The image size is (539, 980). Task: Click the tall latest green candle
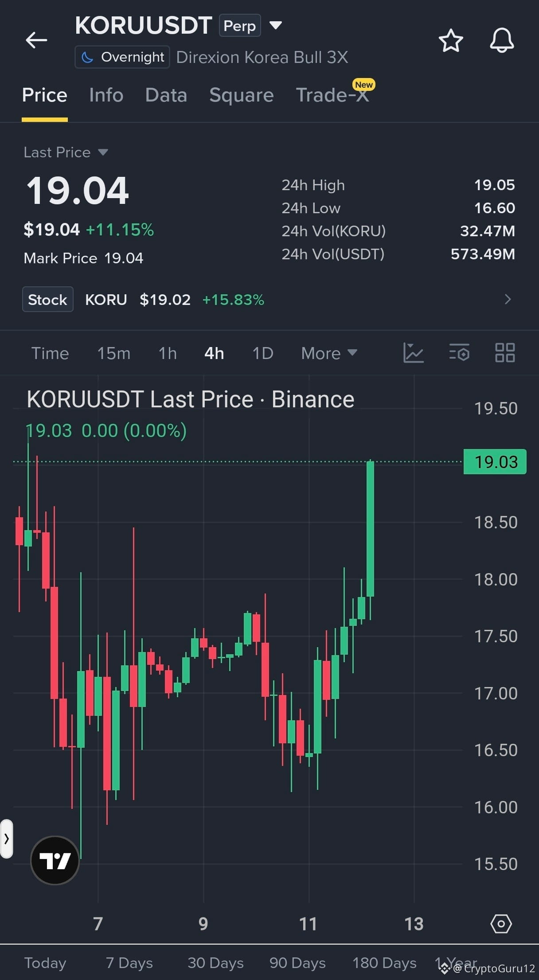[x=371, y=528]
